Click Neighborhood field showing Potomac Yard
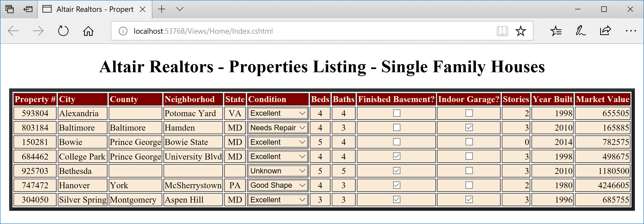The width and height of the screenshot is (644, 224). pyautogui.click(x=193, y=113)
